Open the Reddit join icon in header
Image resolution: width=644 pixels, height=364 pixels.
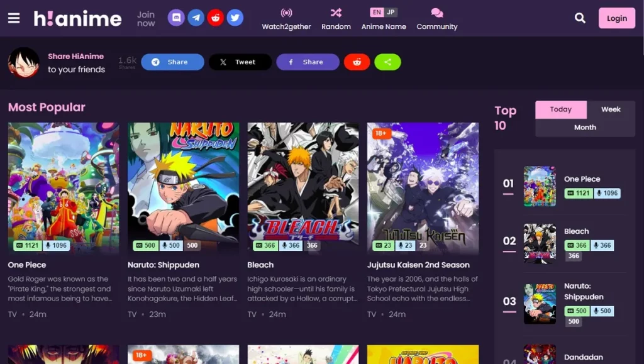215,18
